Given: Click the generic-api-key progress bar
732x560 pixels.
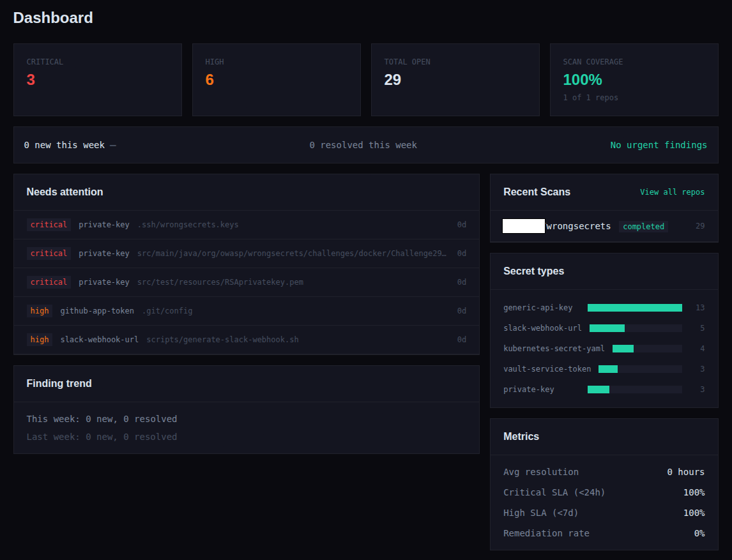Looking at the screenshot, I should [634, 307].
